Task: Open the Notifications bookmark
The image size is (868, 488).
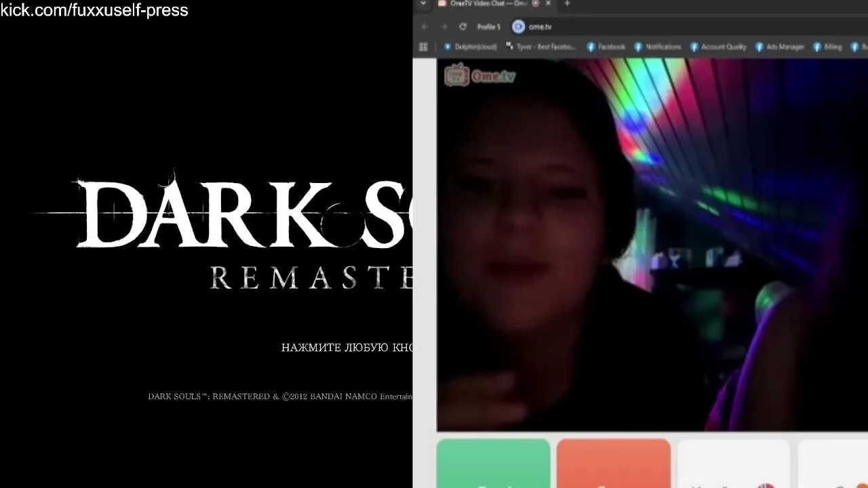Action: click(658, 47)
